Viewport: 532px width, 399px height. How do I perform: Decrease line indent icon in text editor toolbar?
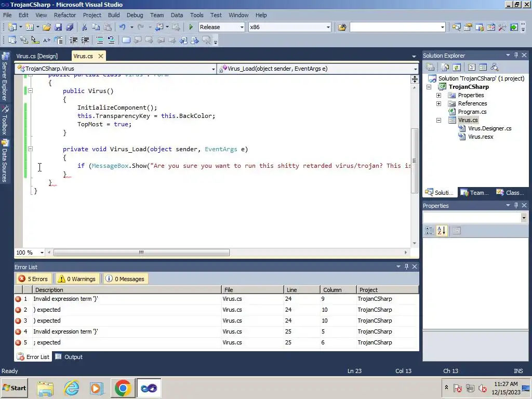73,41
